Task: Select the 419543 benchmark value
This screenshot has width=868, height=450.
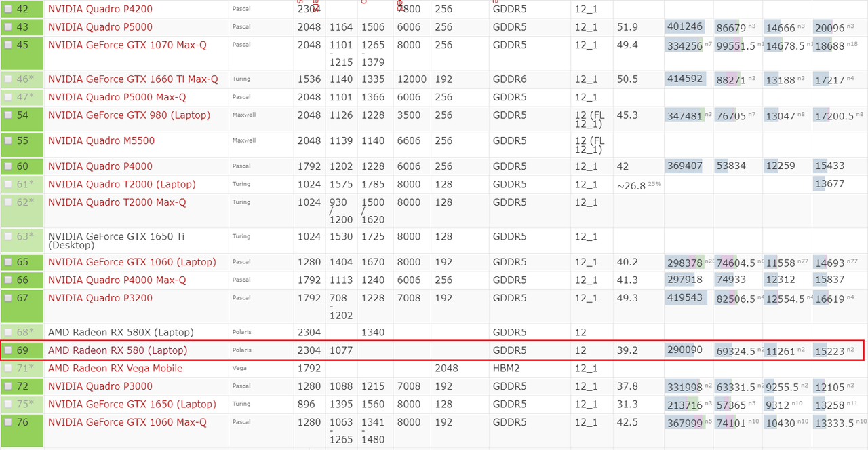Action: pyautogui.click(x=685, y=298)
